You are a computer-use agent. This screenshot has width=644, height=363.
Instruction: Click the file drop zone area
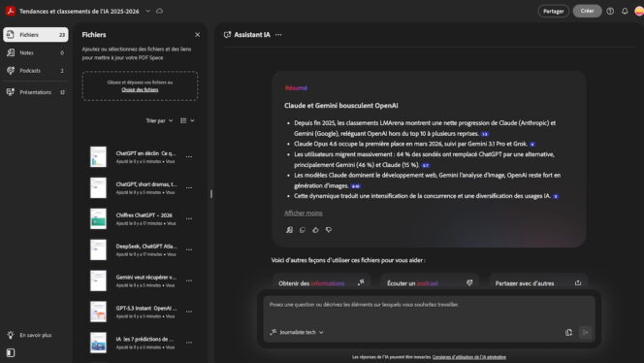click(140, 86)
